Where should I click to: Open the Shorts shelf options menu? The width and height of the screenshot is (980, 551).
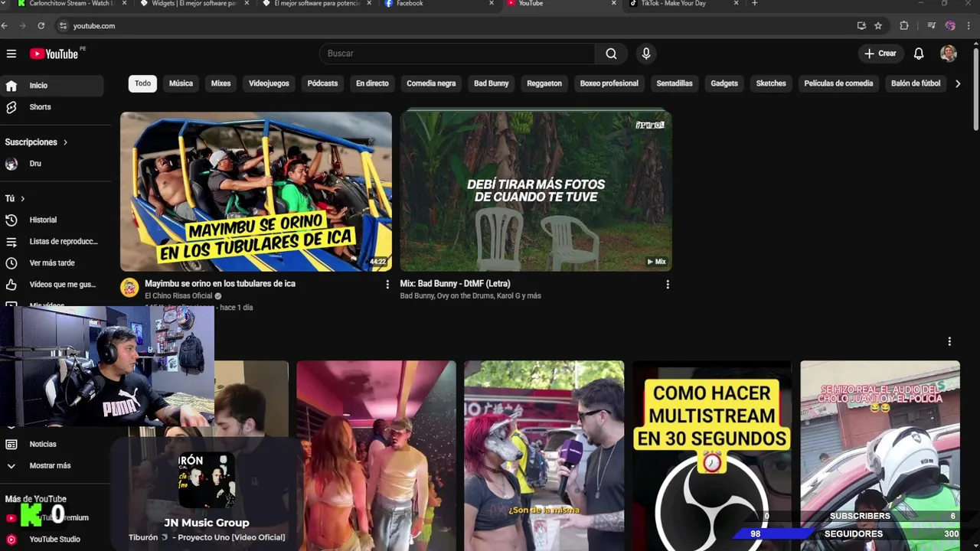(x=949, y=341)
